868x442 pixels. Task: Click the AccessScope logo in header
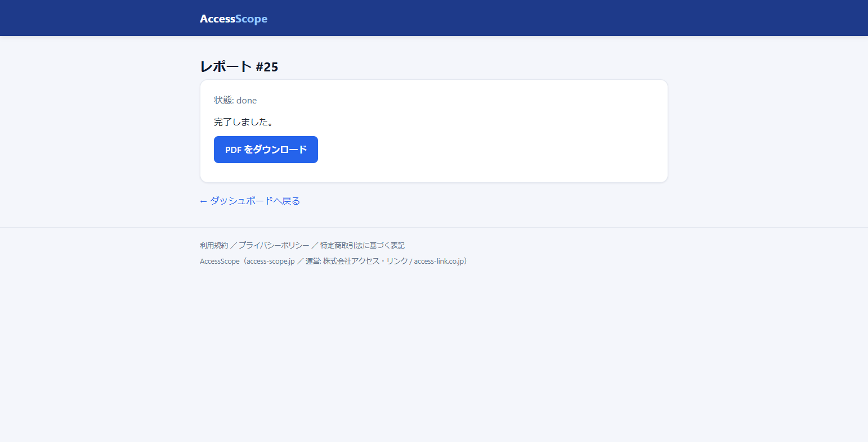(234, 19)
